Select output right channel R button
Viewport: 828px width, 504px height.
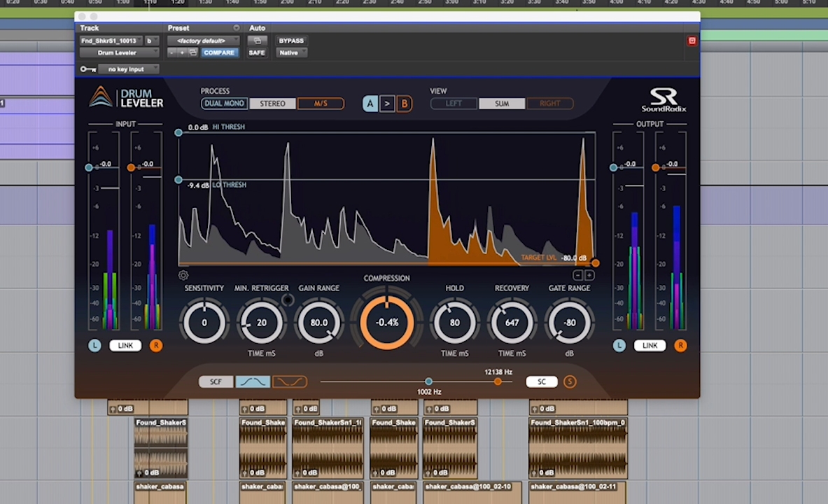680,346
